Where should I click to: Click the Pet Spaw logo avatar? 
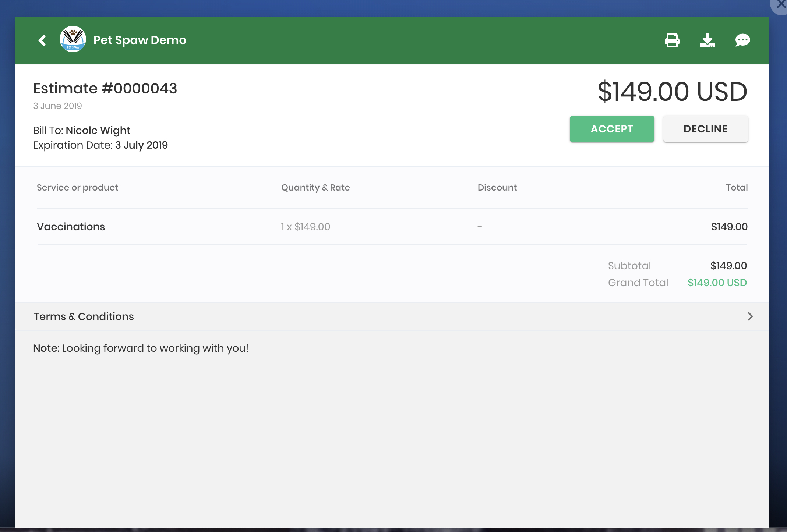point(73,39)
